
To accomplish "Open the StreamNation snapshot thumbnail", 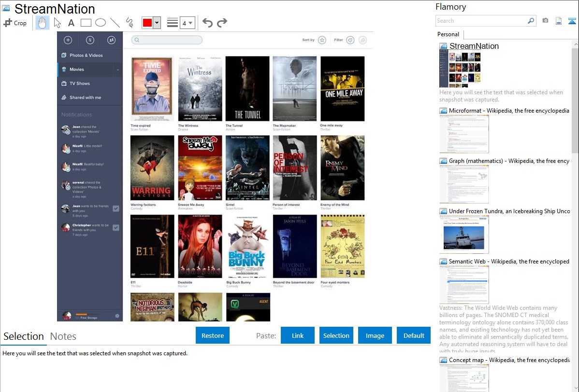I will (x=460, y=69).
